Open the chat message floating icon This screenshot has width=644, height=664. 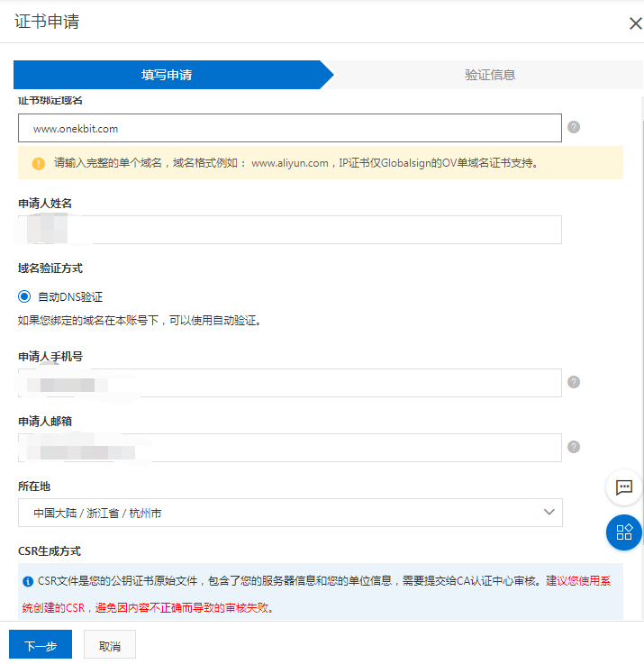pos(623,487)
